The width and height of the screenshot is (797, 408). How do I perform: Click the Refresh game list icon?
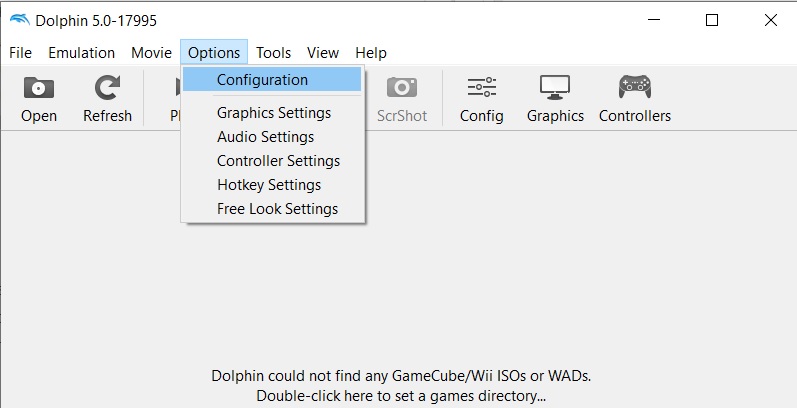(x=107, y=88)
